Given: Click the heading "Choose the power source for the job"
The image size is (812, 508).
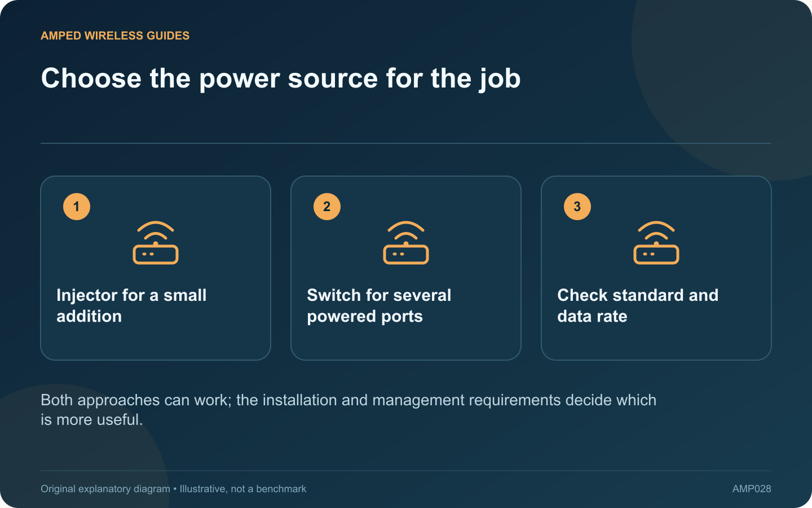Looking at the screenshot, I should click(281, 78).
